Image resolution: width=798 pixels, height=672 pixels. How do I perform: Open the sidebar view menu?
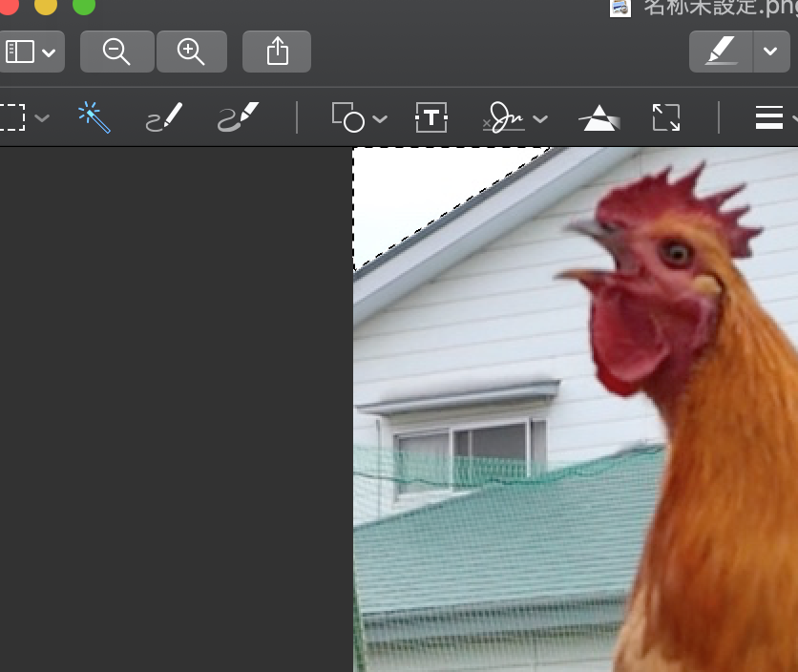[x=31, y=52]
